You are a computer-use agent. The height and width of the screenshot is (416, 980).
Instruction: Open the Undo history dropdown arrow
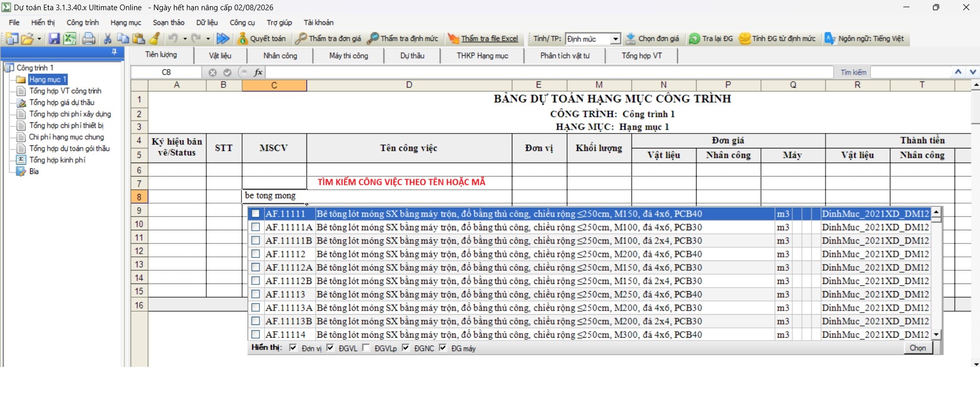point(185,39)
